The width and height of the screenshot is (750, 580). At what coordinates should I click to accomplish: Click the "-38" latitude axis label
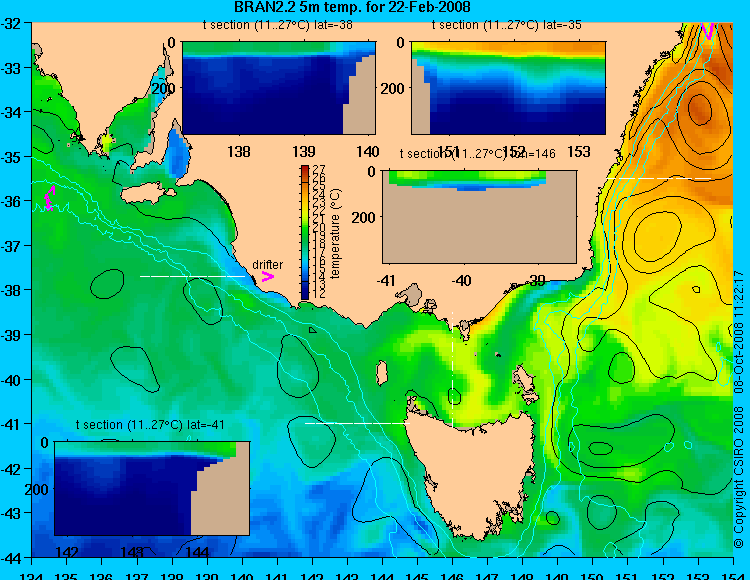click(11, 290)
